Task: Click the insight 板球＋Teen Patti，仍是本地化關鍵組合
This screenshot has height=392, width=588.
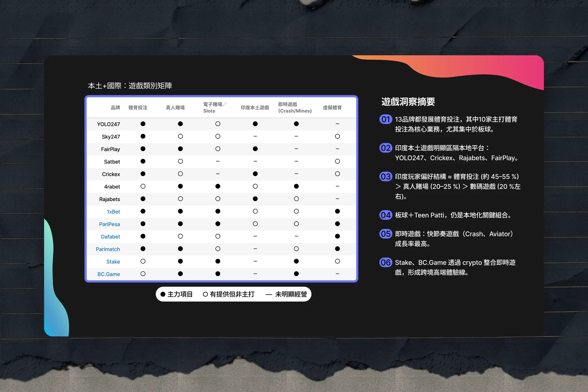Action: click(x=454, y=215)
